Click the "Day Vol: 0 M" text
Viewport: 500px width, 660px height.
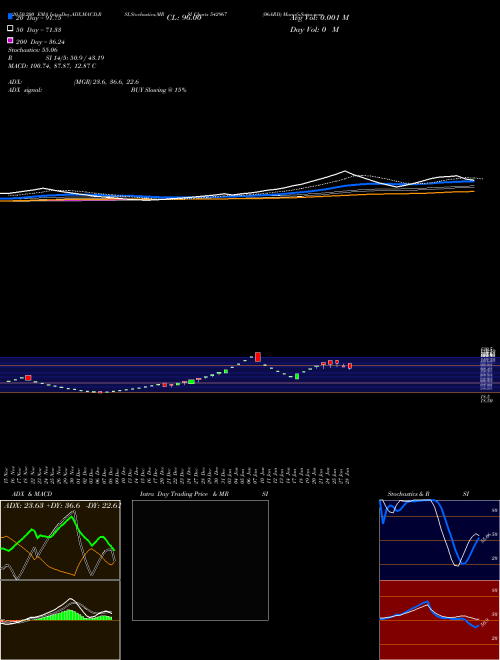[314, 29]
